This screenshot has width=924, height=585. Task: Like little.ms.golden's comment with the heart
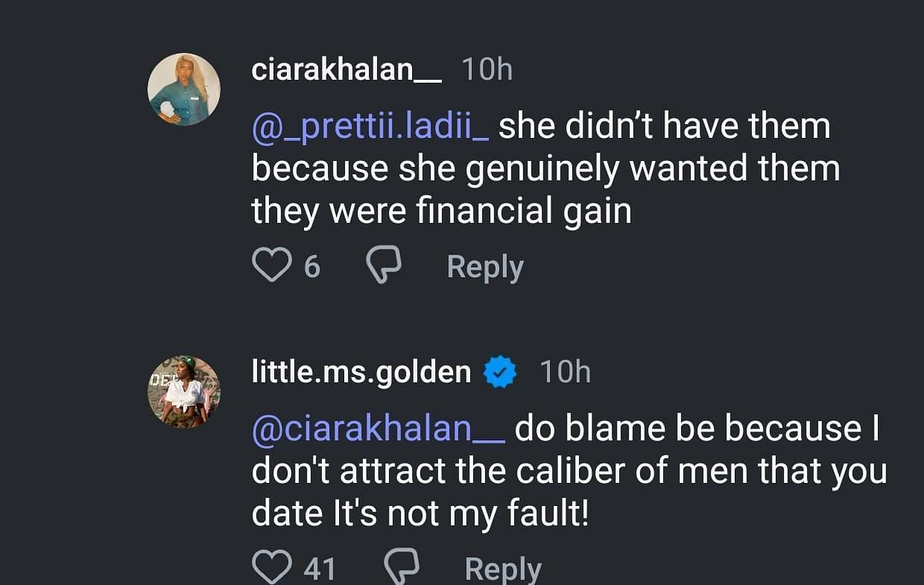pos(271,569)
